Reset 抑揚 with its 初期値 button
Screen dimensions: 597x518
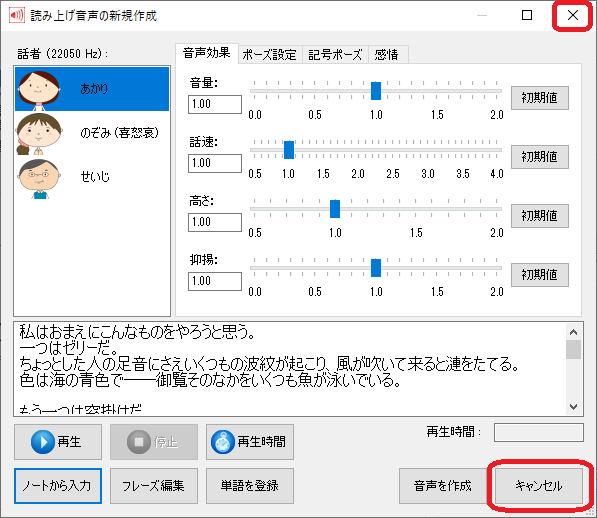(540, 275)
